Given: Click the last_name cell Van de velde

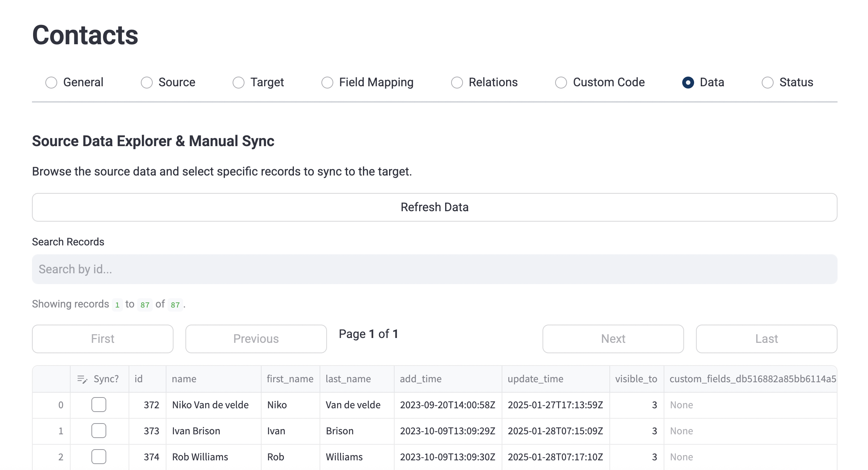Looking at the screenshot, I should (x=357, y=405).
